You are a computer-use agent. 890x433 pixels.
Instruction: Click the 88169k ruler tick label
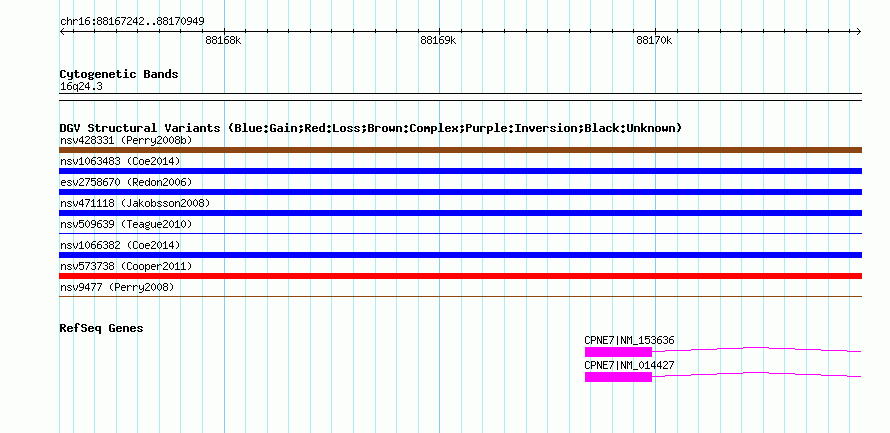(438, 41)
